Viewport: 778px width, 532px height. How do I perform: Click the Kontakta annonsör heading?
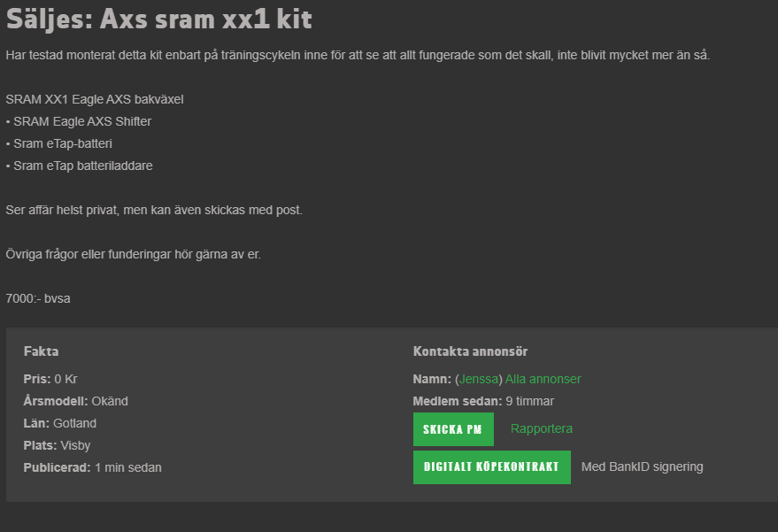coord(470,351)
